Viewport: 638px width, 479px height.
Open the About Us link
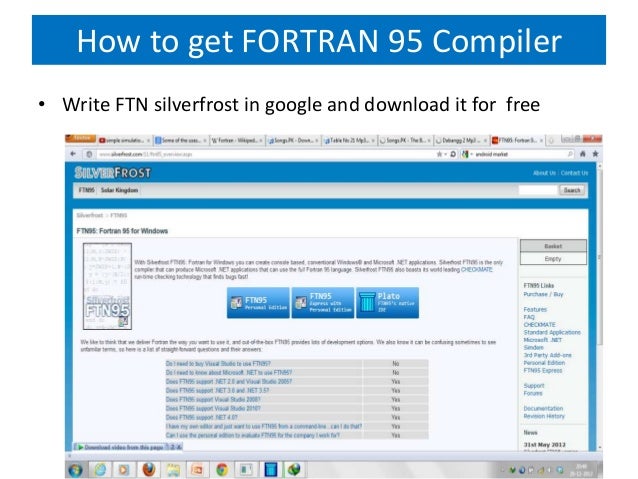pyautogui.click(x=544, y=173)
